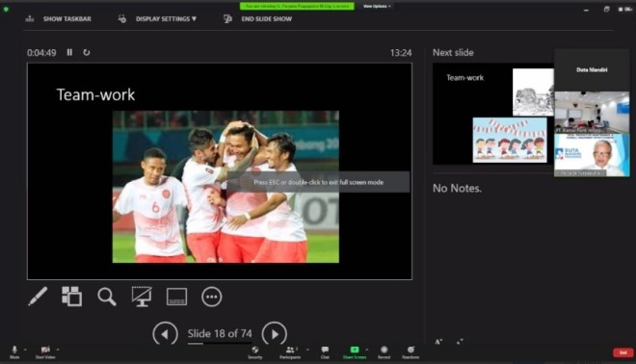This screenshot has width=636, height=364.
Task: Open the View Options dropdown
Action: click(377, 6)
